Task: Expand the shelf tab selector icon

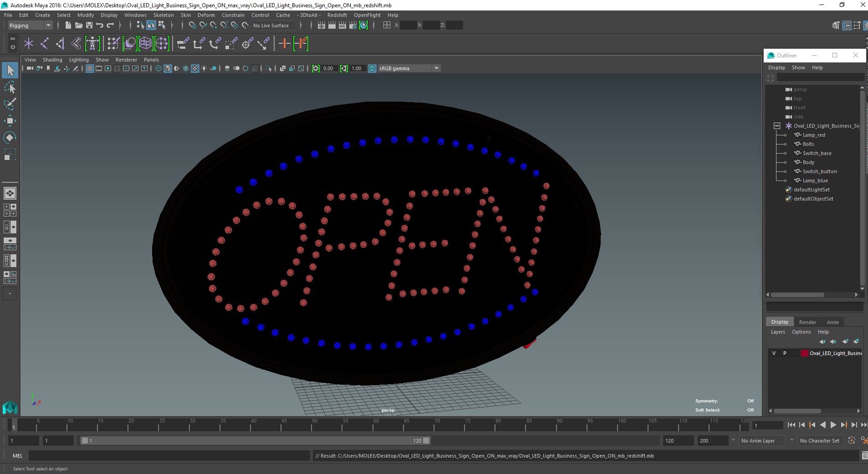Action: [x=12, y=39]
